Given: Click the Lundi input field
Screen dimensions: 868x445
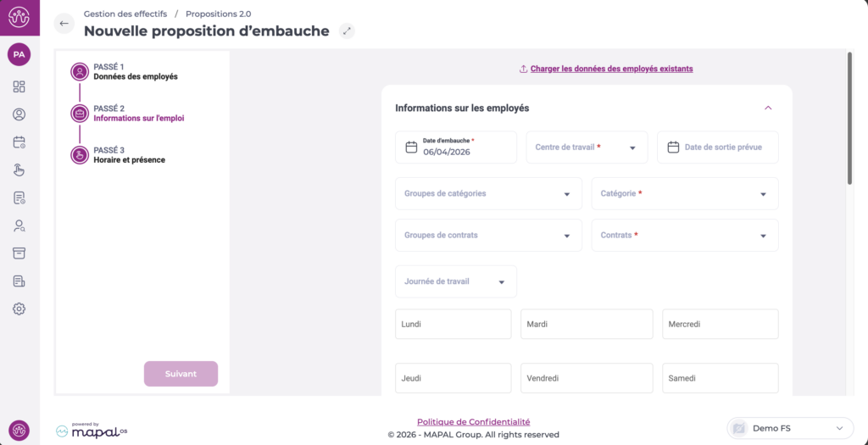Looking at the screenshot, I should click(453, 324).
